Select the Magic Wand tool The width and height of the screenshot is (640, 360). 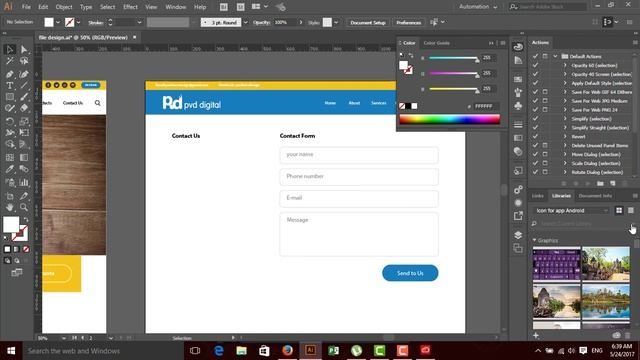(x=10, y=61)
